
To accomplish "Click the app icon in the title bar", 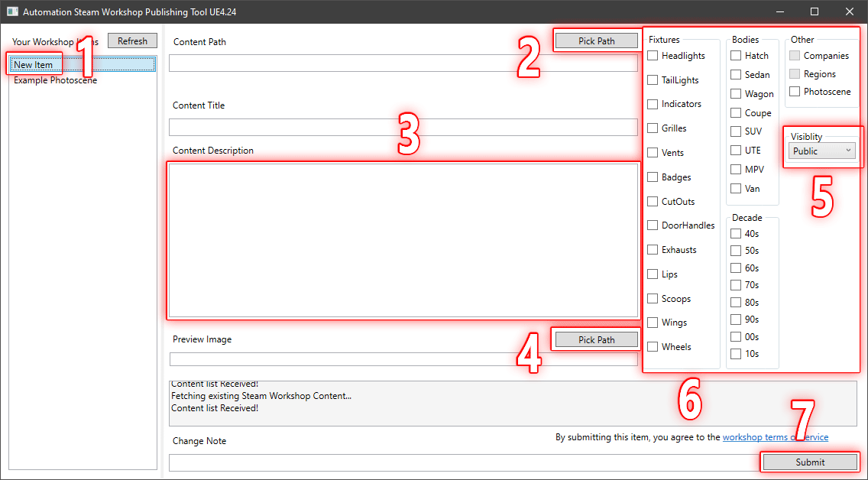I will (12, 11).
